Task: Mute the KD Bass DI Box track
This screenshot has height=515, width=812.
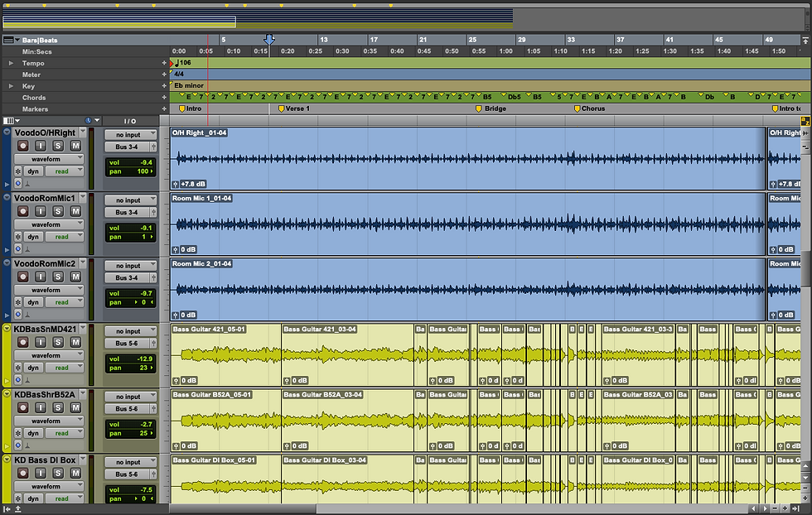Action: (75, 473)
